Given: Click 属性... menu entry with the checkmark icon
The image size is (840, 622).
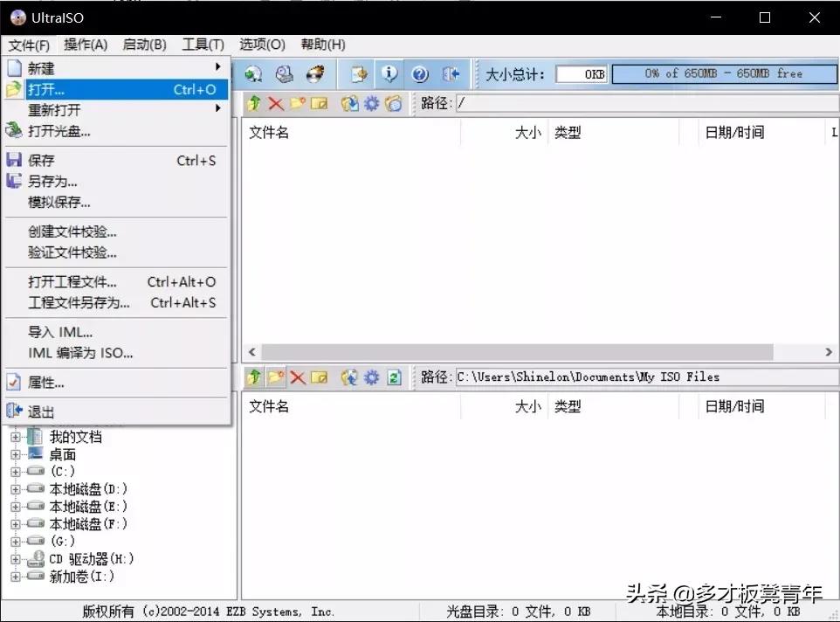Looking at the screenshot, I should tap(46, 383).
